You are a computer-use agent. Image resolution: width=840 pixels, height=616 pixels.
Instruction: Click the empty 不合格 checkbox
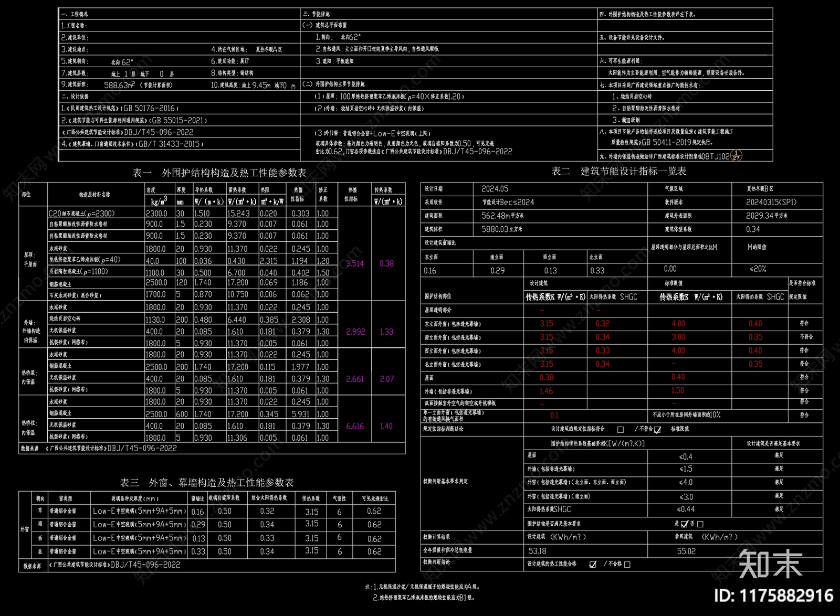tap(627, 564)
